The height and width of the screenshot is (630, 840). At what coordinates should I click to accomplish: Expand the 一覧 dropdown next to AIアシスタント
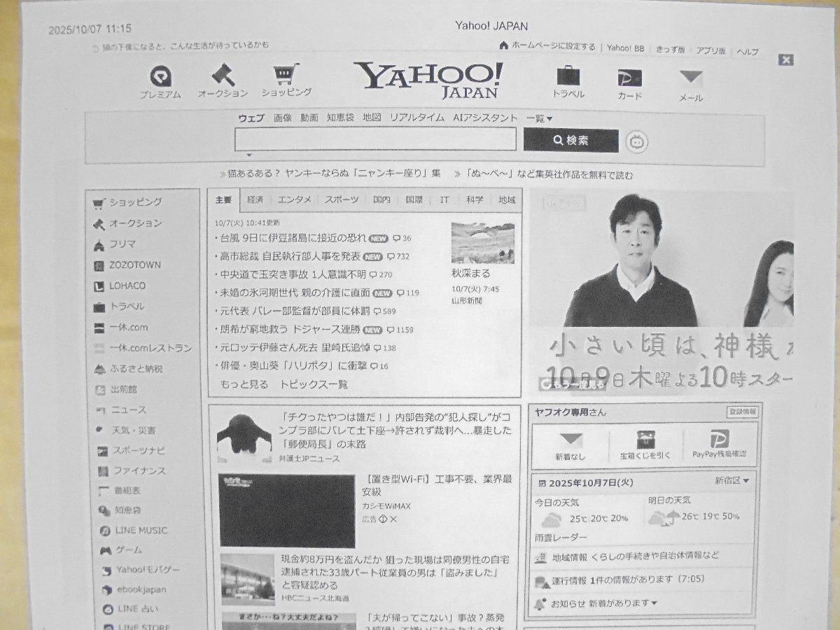539,119
